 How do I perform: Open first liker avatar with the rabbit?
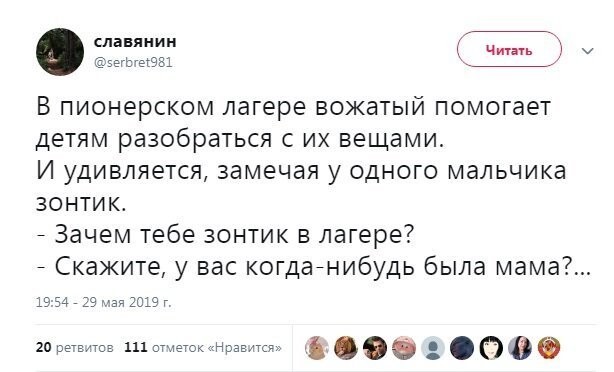coord(317,348)
